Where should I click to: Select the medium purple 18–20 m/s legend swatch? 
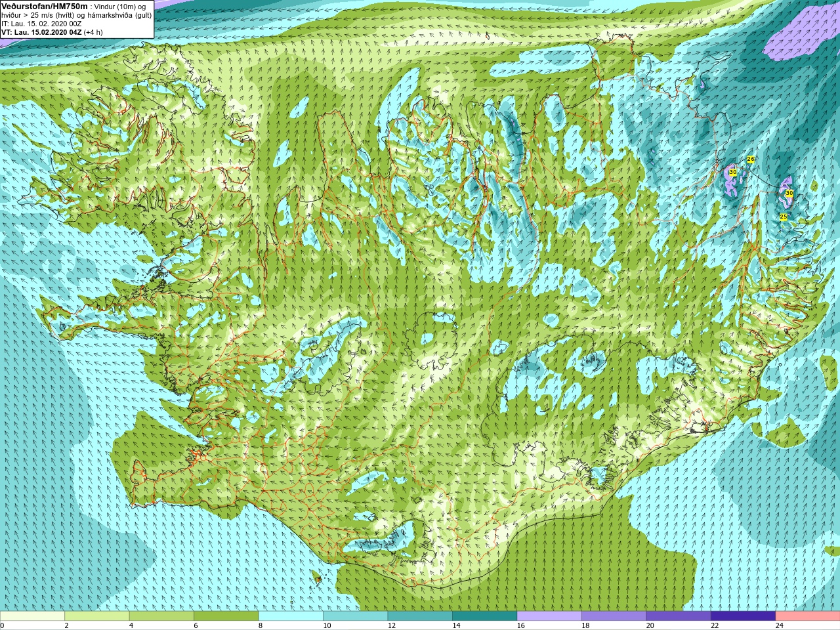(614, 616)
